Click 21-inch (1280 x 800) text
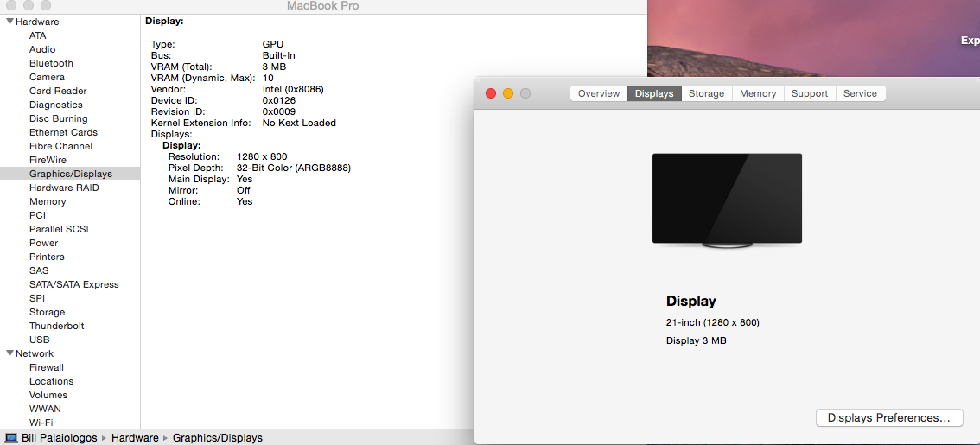 point(712,322)
